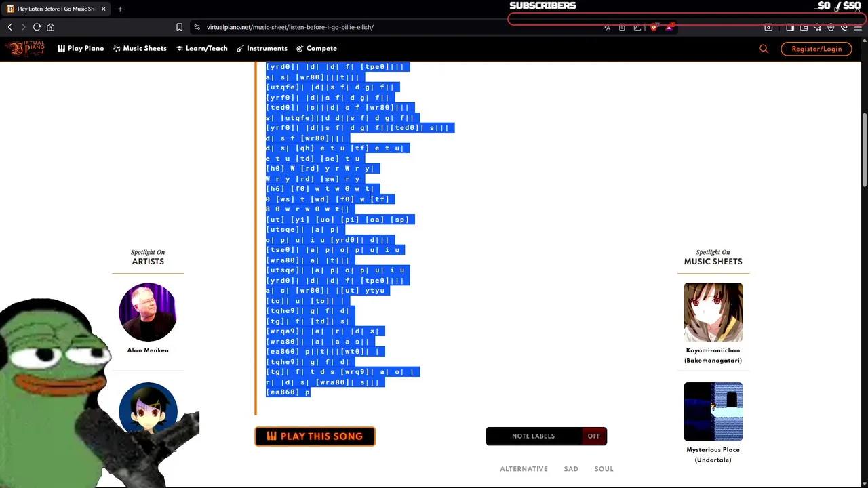This screenshot has width=868, height=488.
Task: Go back to the previous page
Action: point(10,27)
